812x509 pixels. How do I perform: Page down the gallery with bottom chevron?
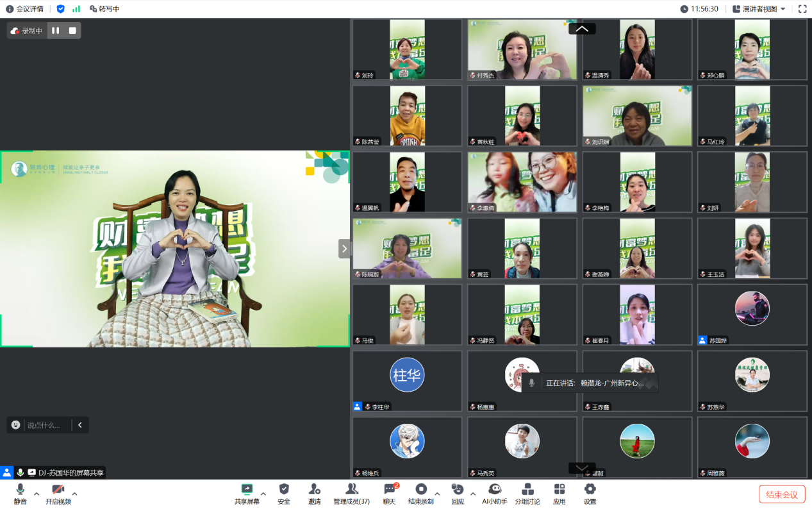582,468
